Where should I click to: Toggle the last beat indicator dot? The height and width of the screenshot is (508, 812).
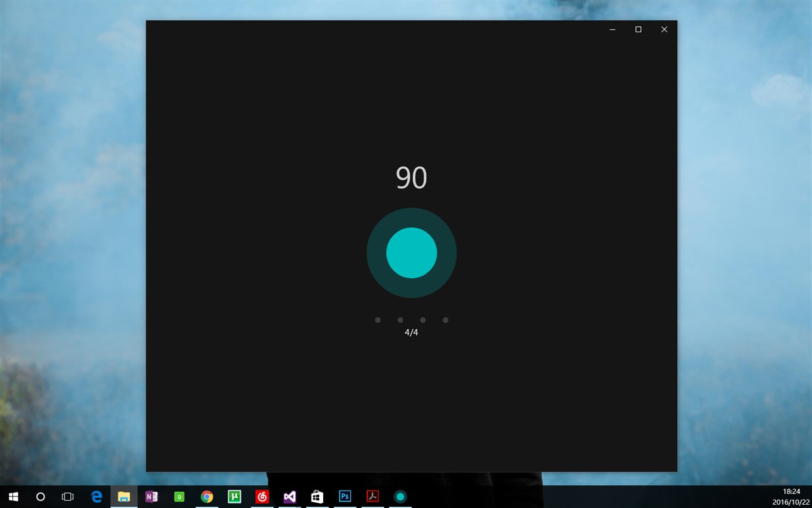point(446,320)
